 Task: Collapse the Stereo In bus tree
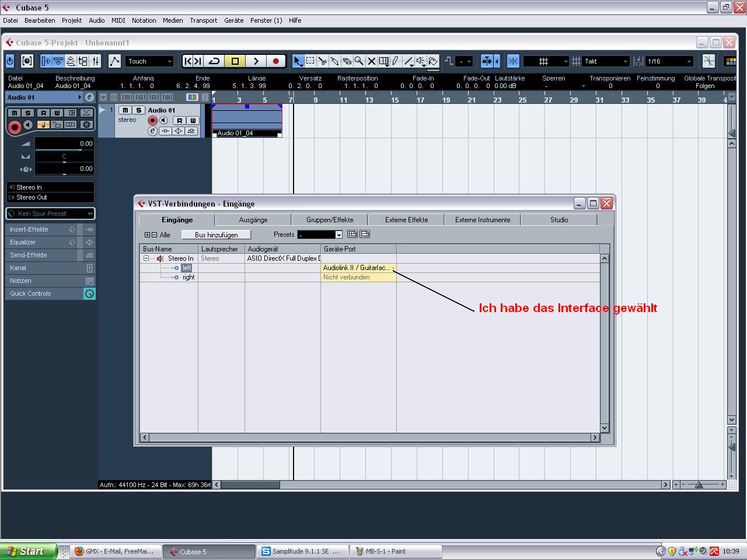[146, 258]
